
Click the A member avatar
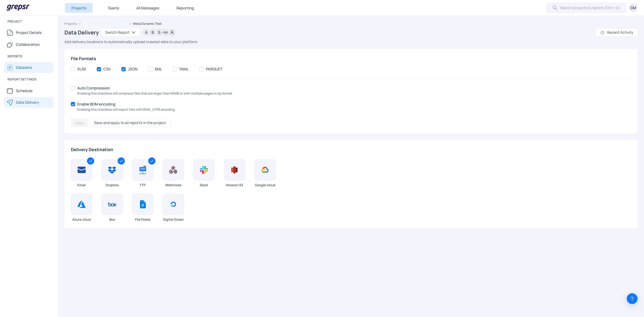[x=146, y=32]
